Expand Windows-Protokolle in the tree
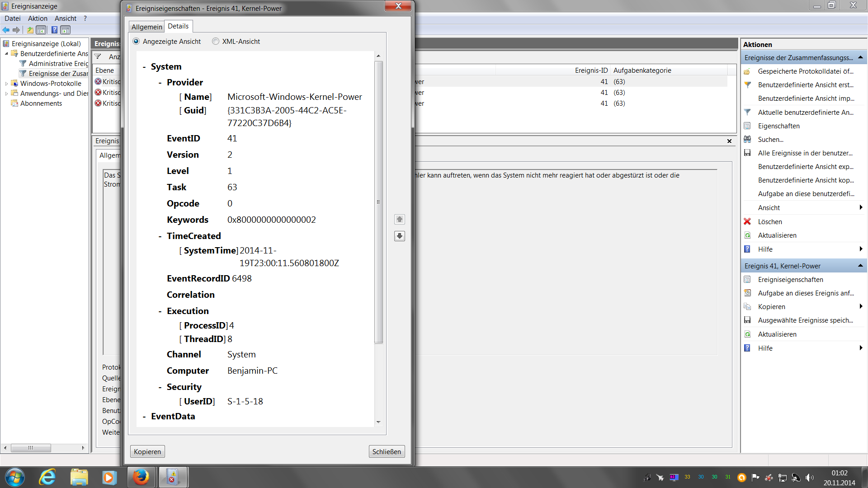The width and height of the screenshot is (868, 488). tap(6, 84)
